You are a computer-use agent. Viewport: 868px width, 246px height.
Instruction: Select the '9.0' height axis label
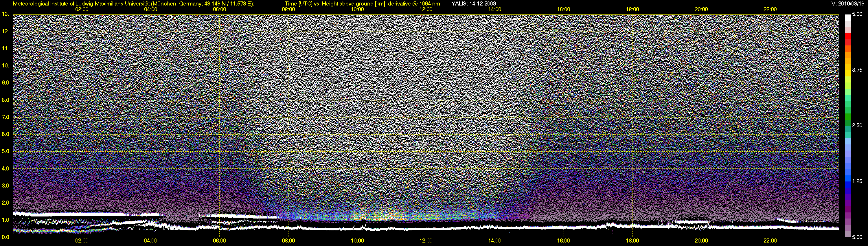click(5, 82)
